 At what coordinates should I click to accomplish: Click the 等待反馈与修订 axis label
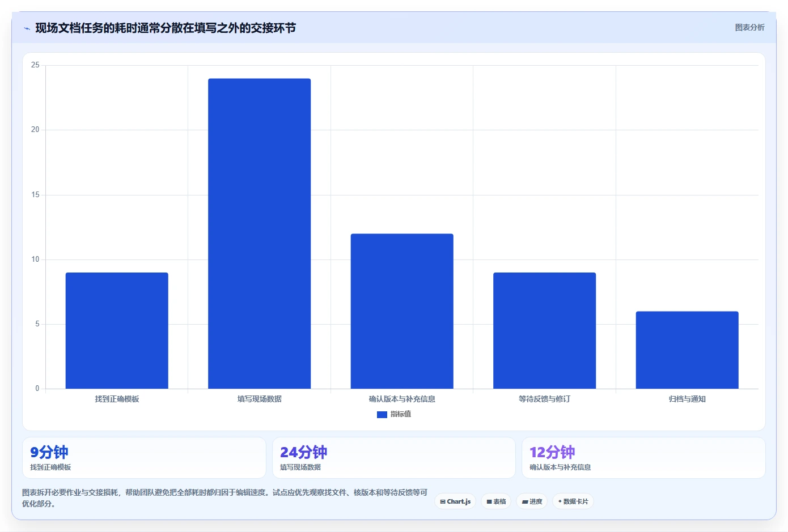pos(545,399)
